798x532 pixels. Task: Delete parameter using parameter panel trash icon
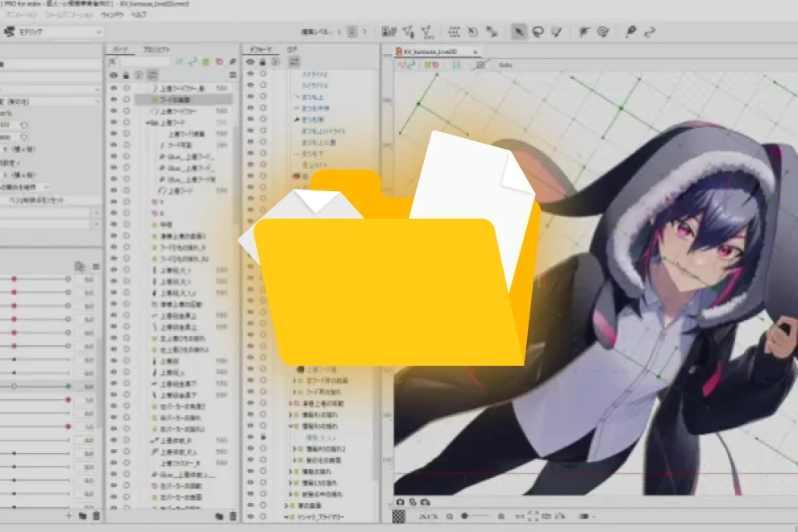96,515
